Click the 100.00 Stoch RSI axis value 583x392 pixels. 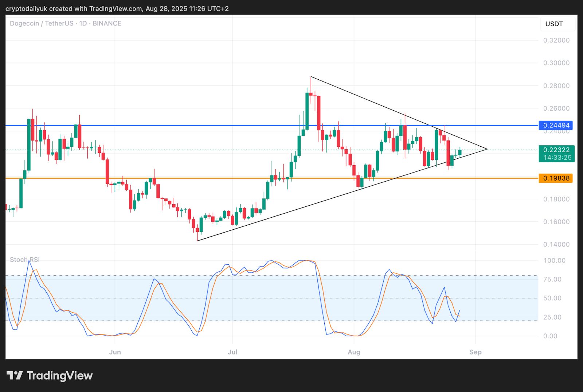tap(554, 261)
